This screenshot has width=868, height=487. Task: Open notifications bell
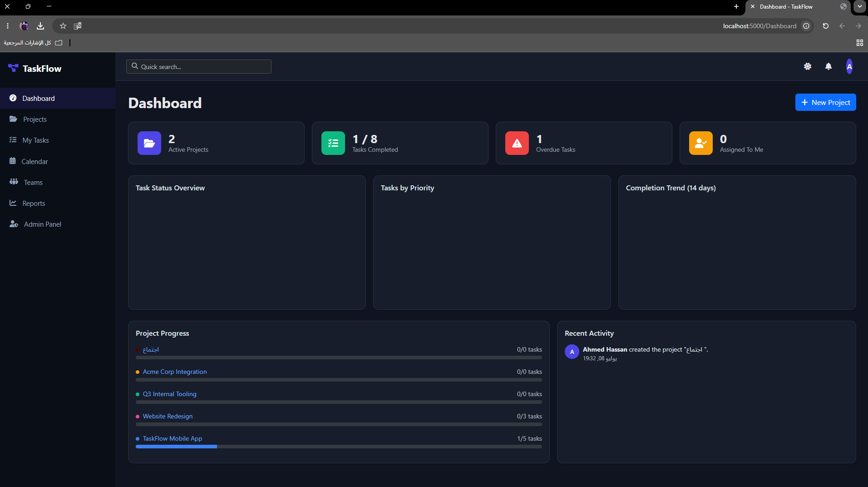(829, 66)
